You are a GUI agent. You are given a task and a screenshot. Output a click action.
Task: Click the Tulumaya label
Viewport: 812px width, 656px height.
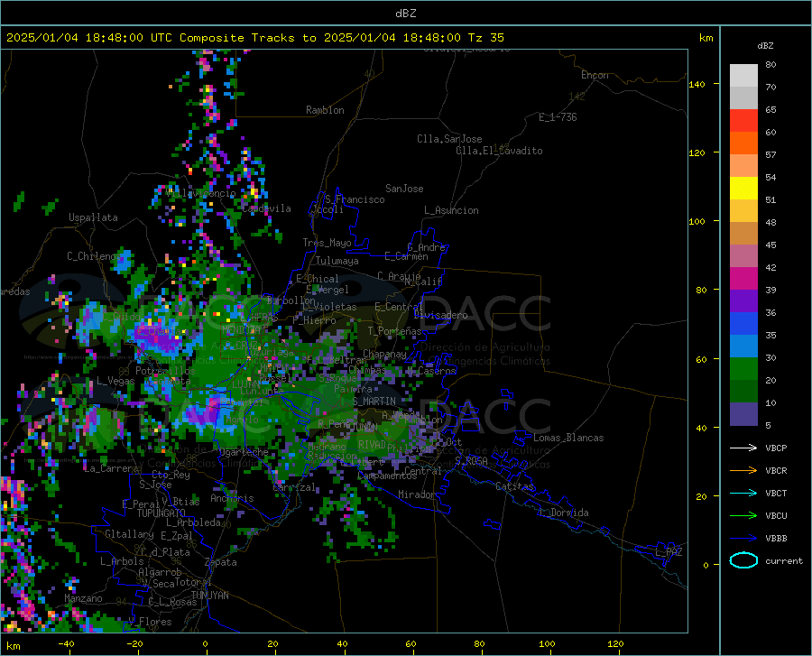click(337, 261)
